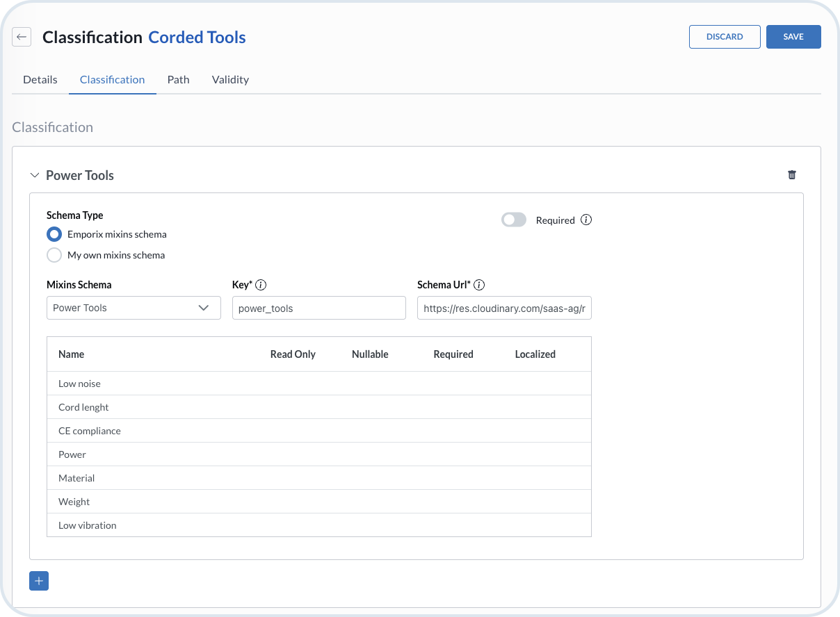Click the CE compliance row
The width and height of the screenshot is (840, 617).
click(318, 431)
